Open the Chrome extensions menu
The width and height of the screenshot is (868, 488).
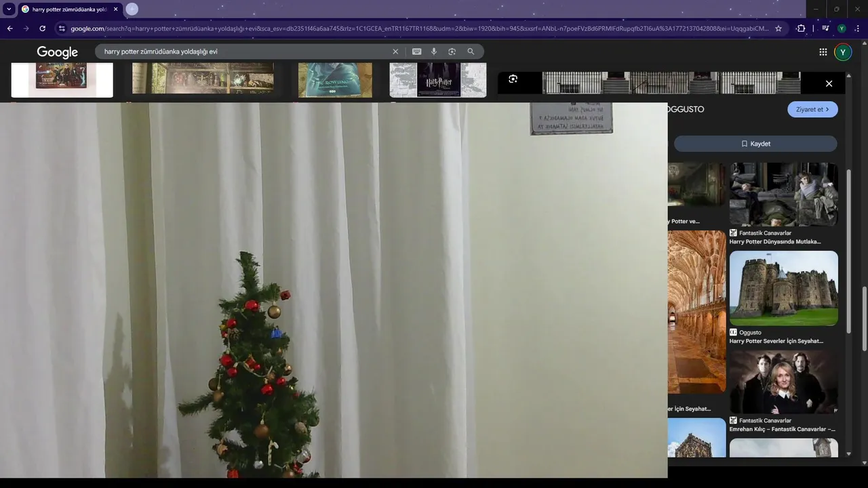pos(801,28)
